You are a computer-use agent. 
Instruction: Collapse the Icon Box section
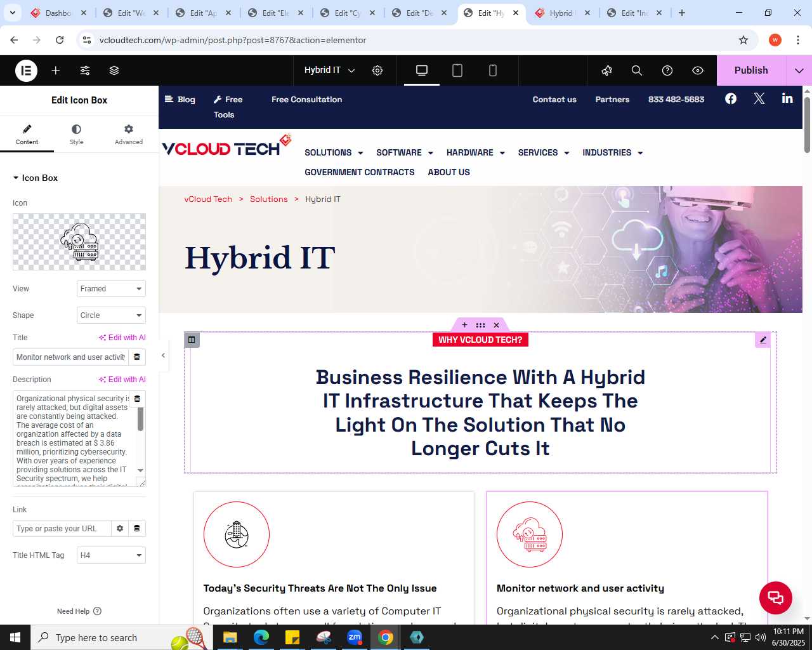point(36,178)
